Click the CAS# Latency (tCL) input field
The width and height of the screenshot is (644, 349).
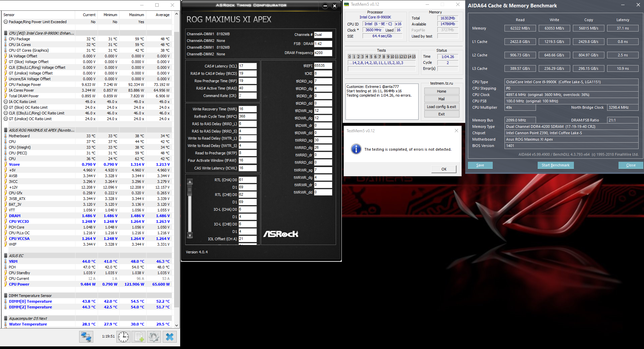(x=248, y=66)
